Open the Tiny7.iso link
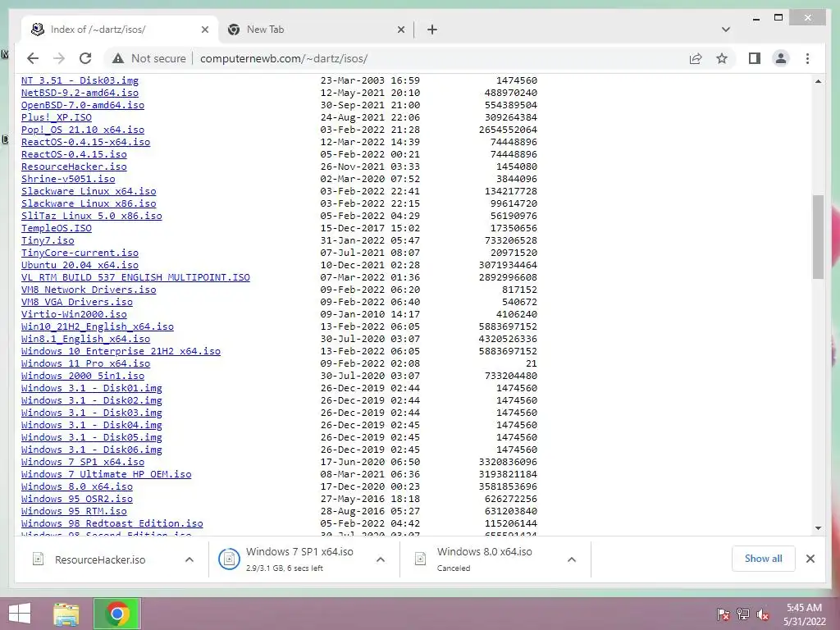Image resolution: width=840 pixels, height=630 pixels. coord(48,240)
